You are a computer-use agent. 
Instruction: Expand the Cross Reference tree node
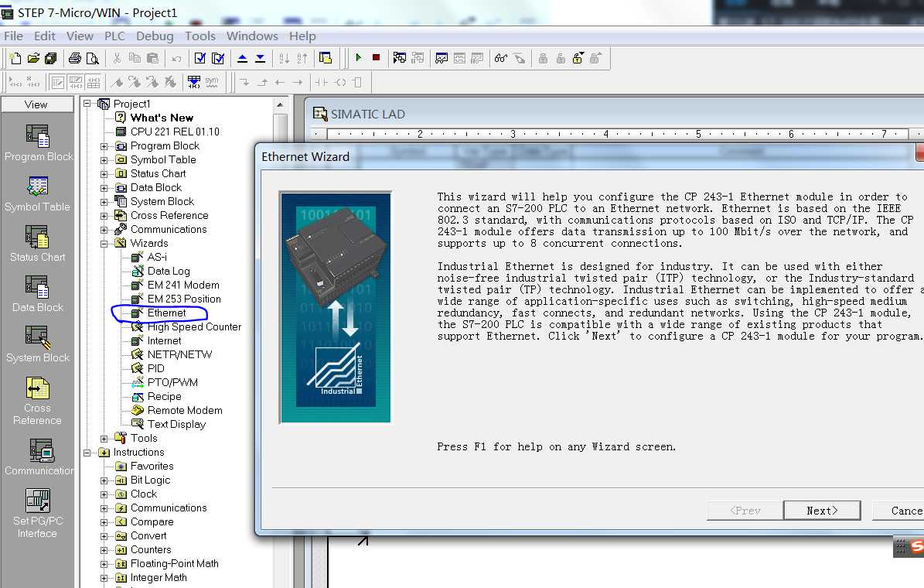tap(104, 216)
